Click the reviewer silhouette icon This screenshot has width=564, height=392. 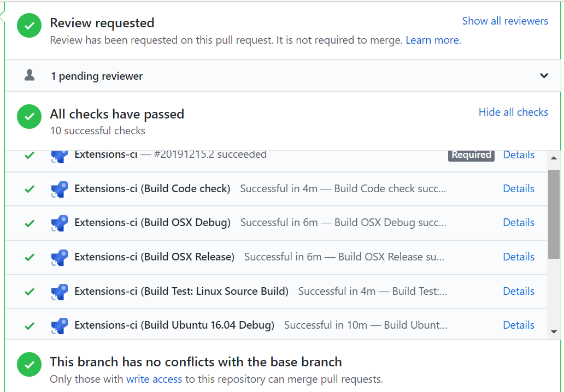[x=29, y=75]
